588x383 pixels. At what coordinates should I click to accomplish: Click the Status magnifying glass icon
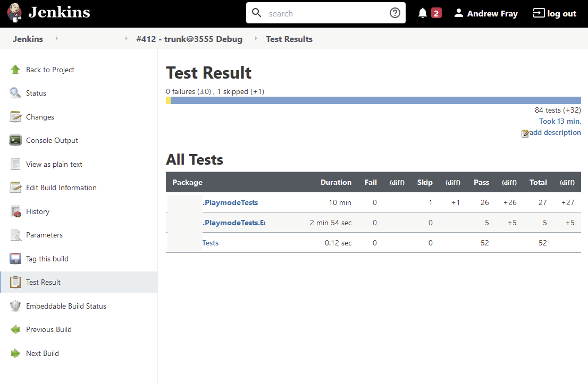coord(15,93)
